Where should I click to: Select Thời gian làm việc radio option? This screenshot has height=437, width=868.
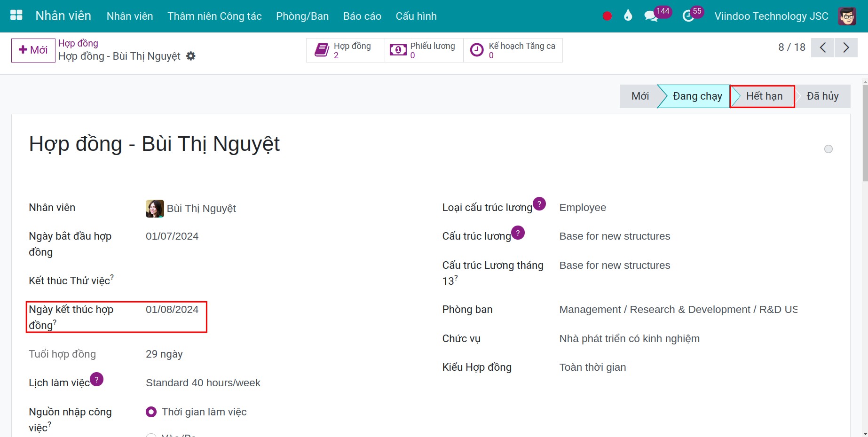pos(151,412)
